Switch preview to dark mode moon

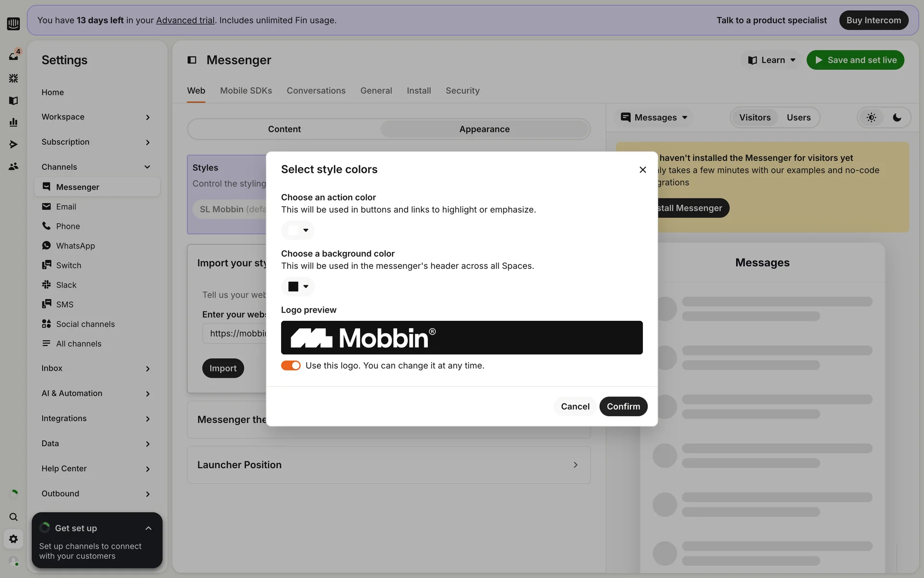pyautogui.click(x=897, y=118)
